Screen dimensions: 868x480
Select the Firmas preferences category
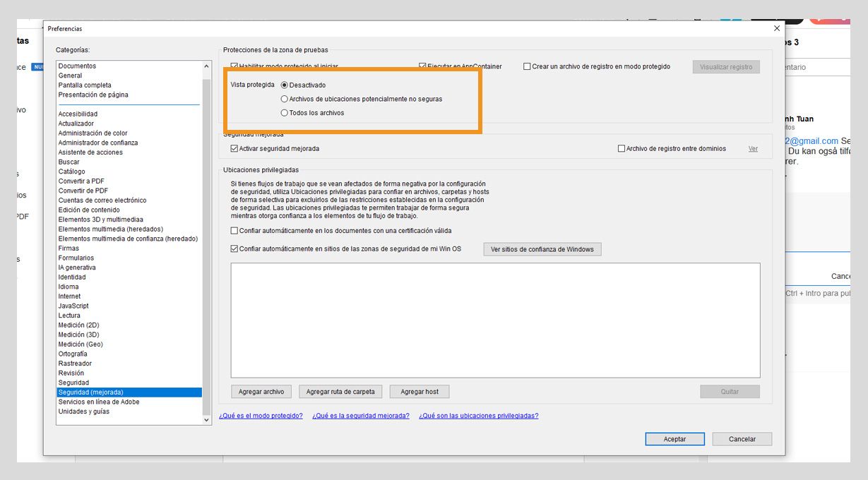tap(69, 248)
